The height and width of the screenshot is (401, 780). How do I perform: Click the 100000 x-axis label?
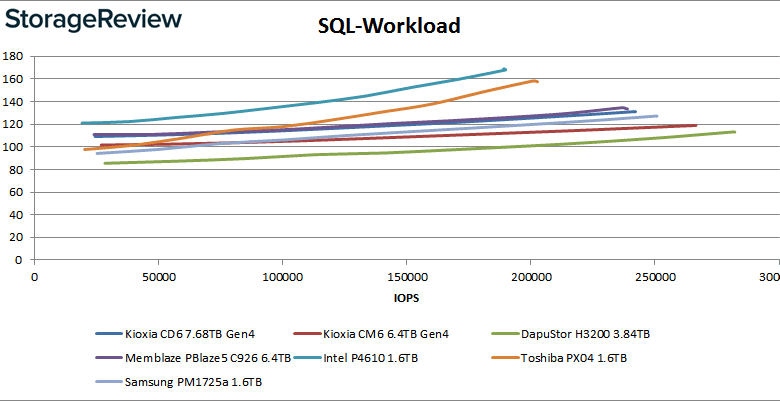coord(282,277)
